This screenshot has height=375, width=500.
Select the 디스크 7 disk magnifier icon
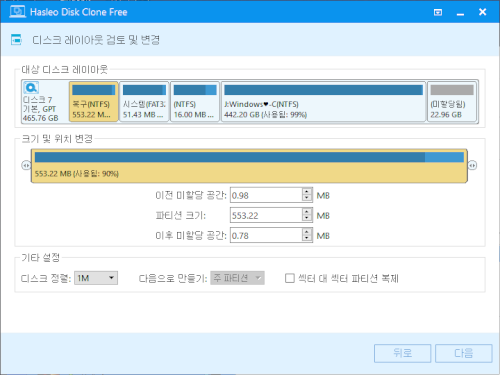tap(31, 88)
